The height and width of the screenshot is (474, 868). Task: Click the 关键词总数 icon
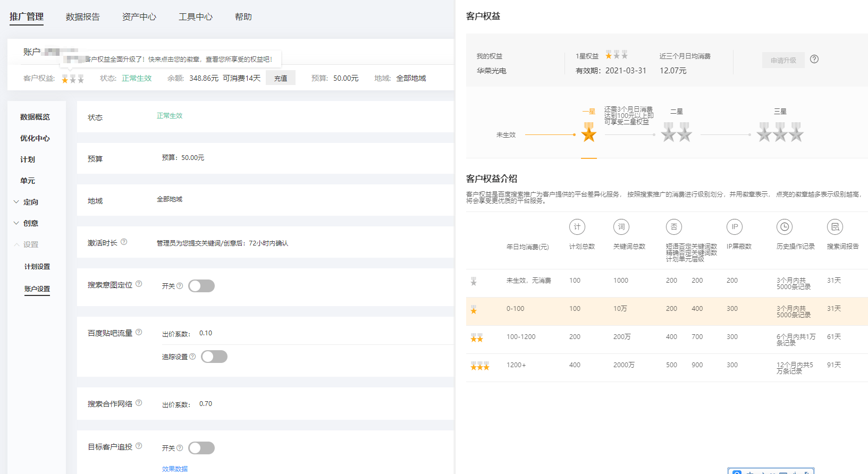pos(621,227)
